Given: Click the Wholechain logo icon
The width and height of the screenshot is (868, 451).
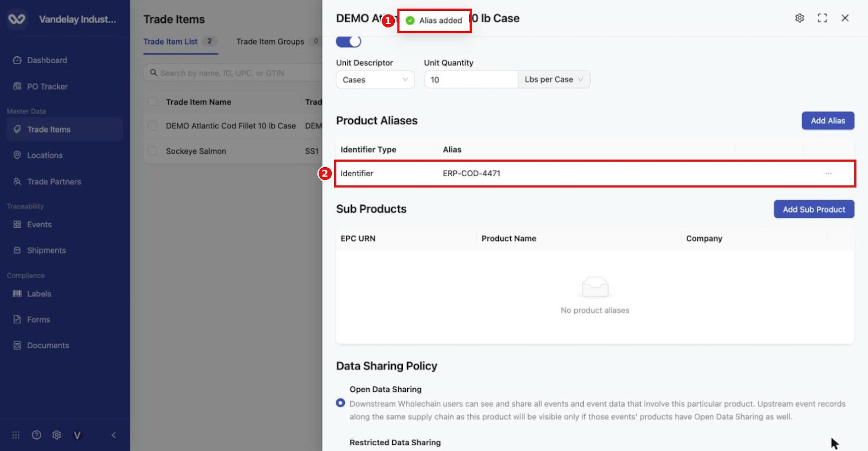Looking at the screenshot, I should coord(17,19).
